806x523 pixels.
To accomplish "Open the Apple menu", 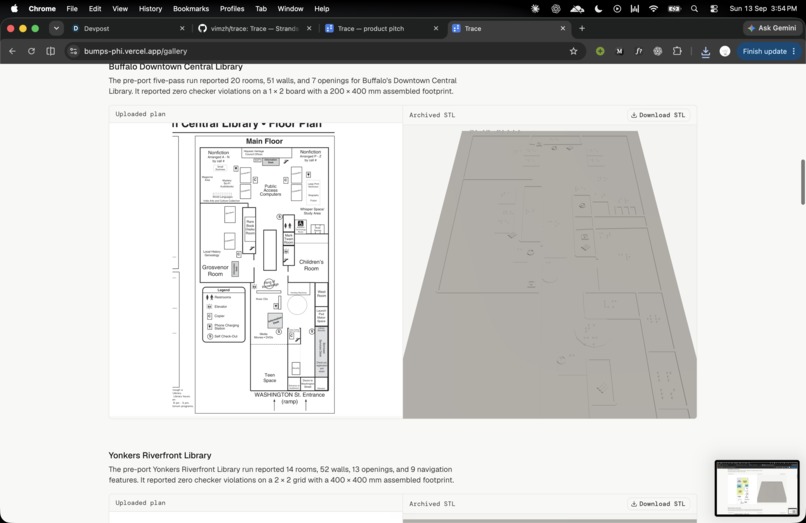I will pyautogui.click(x=14, y=8).
